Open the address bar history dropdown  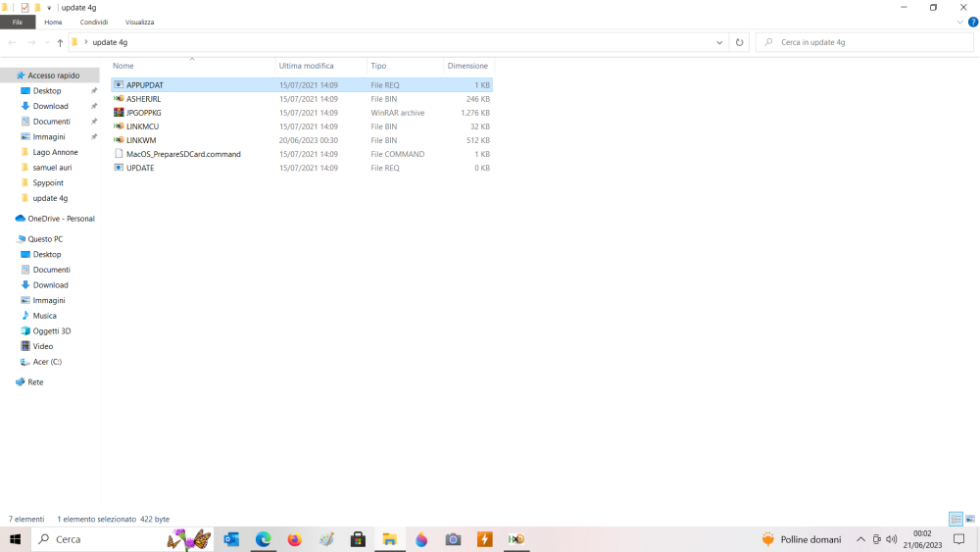point(719,42)
